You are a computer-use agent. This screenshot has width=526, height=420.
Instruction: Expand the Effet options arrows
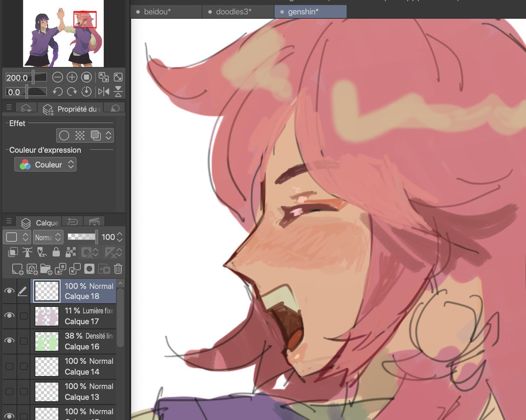[109, 135]
